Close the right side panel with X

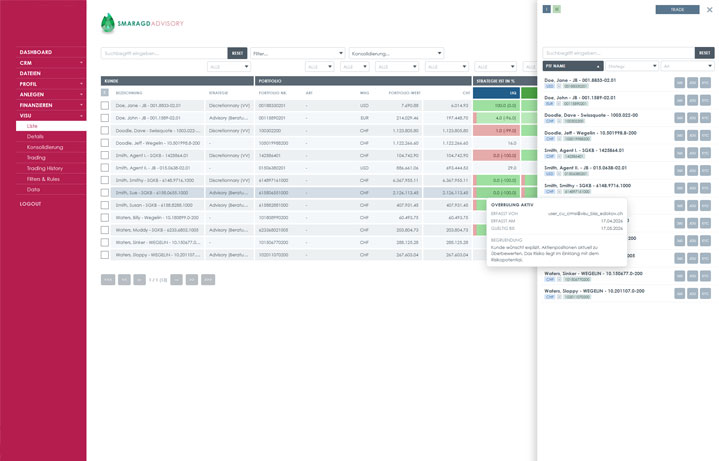click(x=709, y=10)
